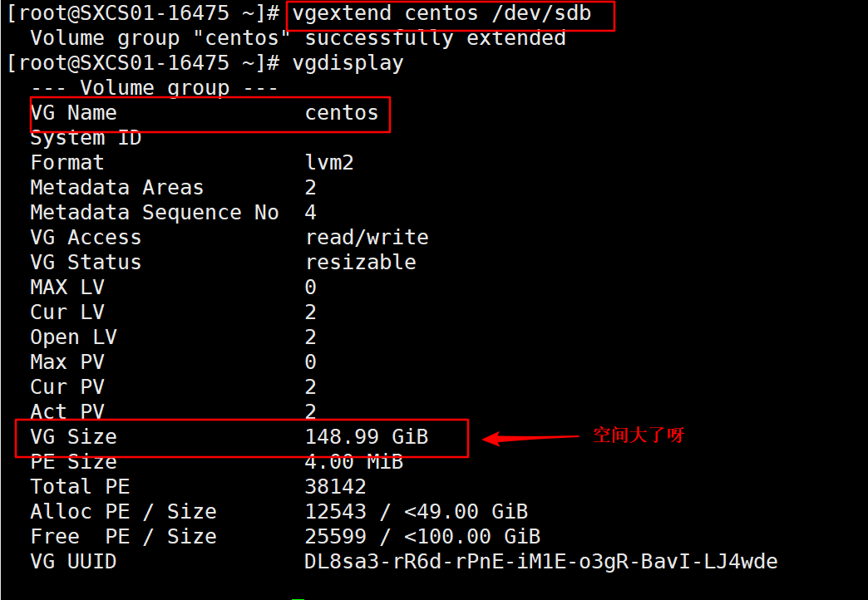Click the Metadata Areas row
This screenshot has height=600, width=868.
[x=173, y=188]
